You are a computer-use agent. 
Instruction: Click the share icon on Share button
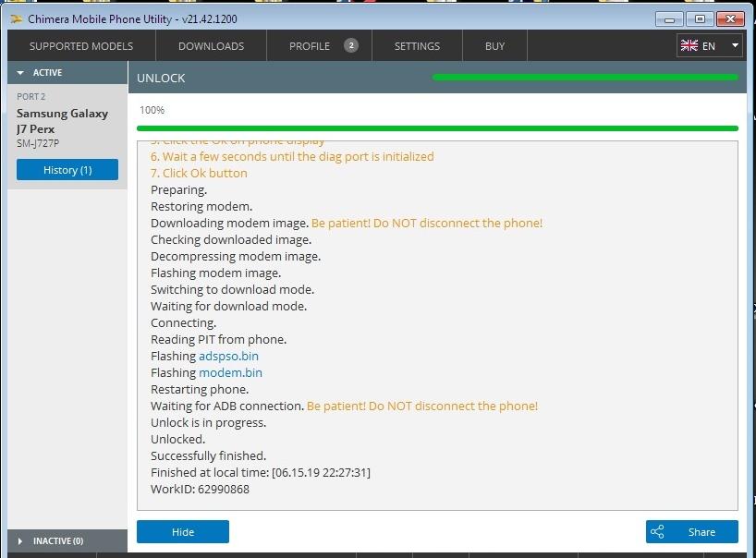click(x=657, y=532)
